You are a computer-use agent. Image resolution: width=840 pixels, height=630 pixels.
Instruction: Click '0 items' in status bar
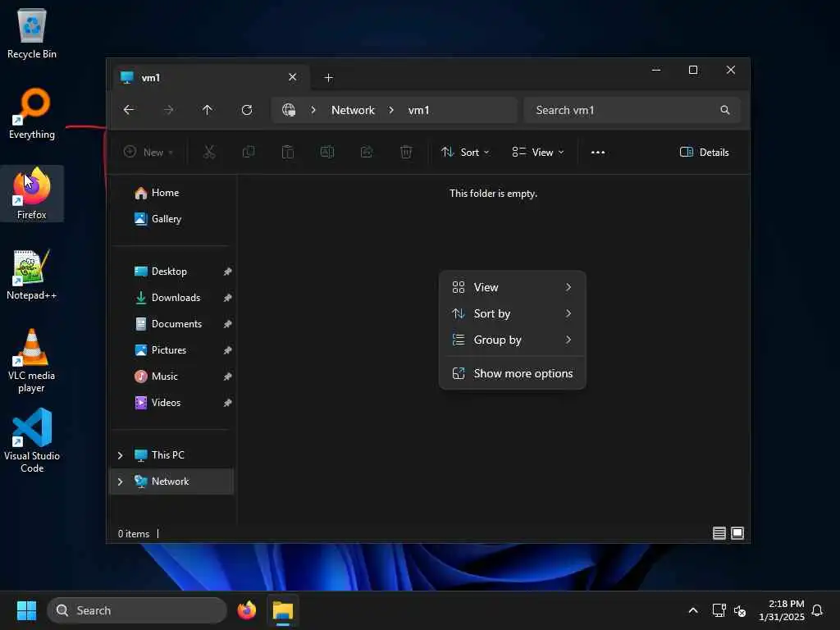pyautogui.click(x=134, y=533)
